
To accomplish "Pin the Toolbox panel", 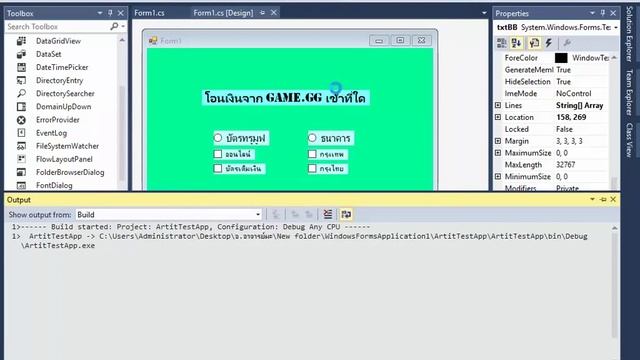I will pos(110,13).
